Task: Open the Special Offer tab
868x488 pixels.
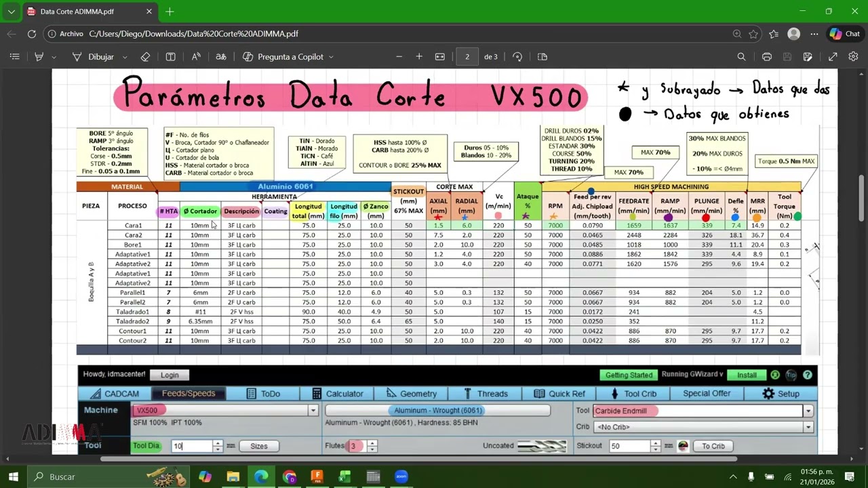Action: 707,394
